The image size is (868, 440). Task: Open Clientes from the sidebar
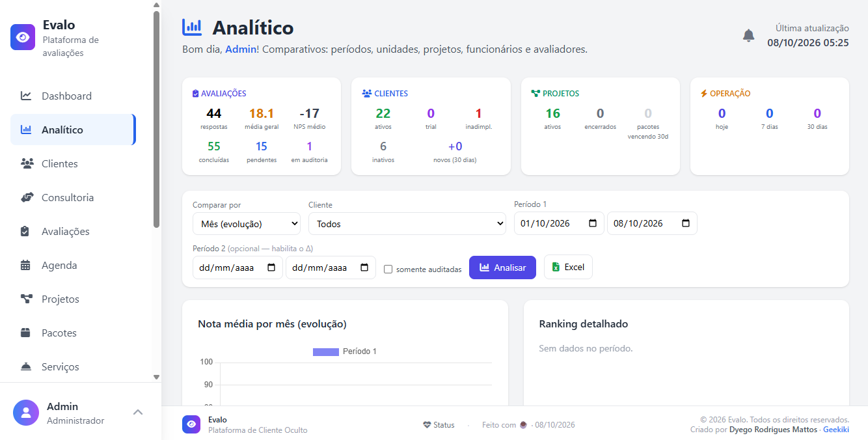pyautogui.click(x=72, y=163)
